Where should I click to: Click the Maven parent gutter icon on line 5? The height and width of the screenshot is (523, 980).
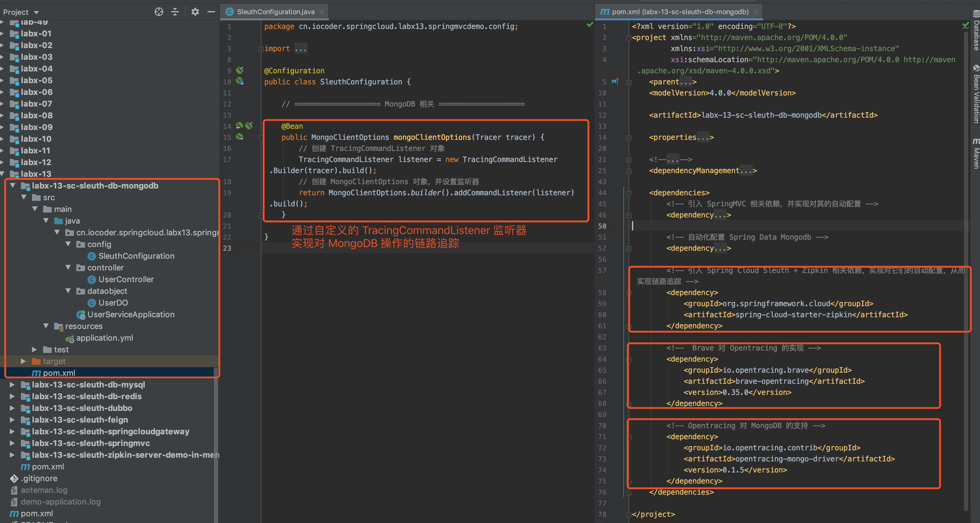click(615, 81)
